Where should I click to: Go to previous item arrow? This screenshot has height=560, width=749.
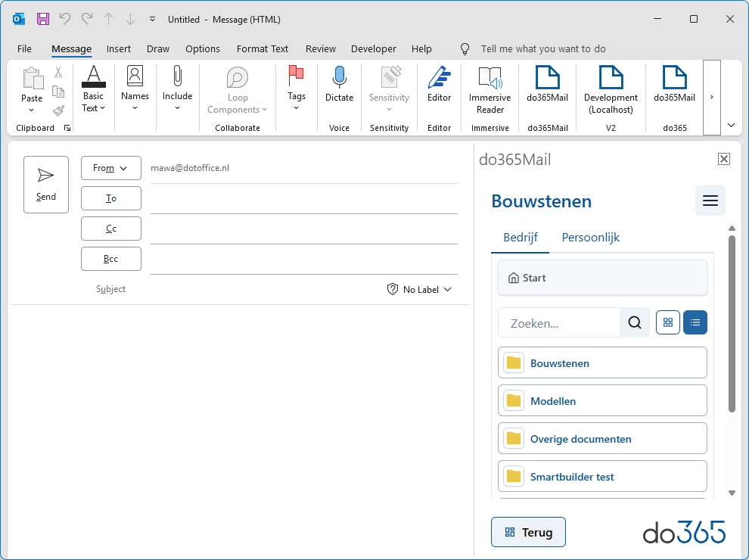tap(108, 19)
